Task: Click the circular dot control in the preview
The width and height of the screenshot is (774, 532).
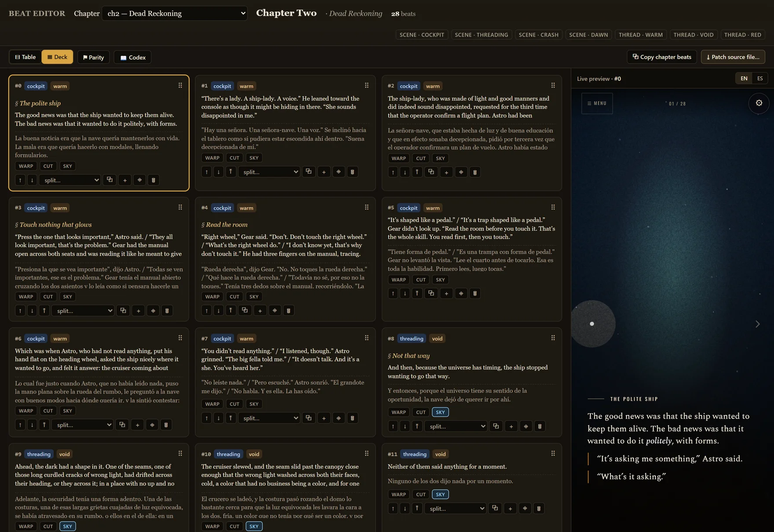Action: pos(592,324)
